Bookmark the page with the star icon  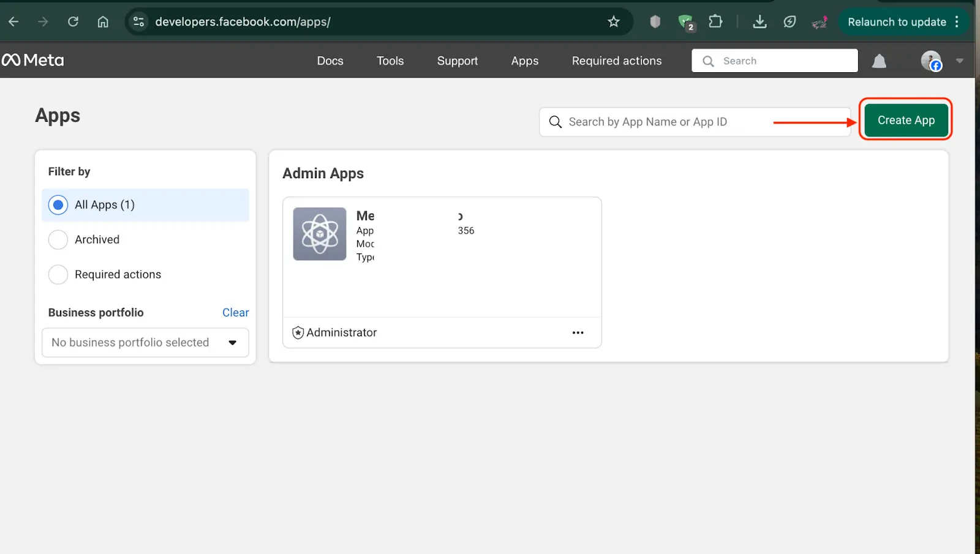tap(614, 21)
